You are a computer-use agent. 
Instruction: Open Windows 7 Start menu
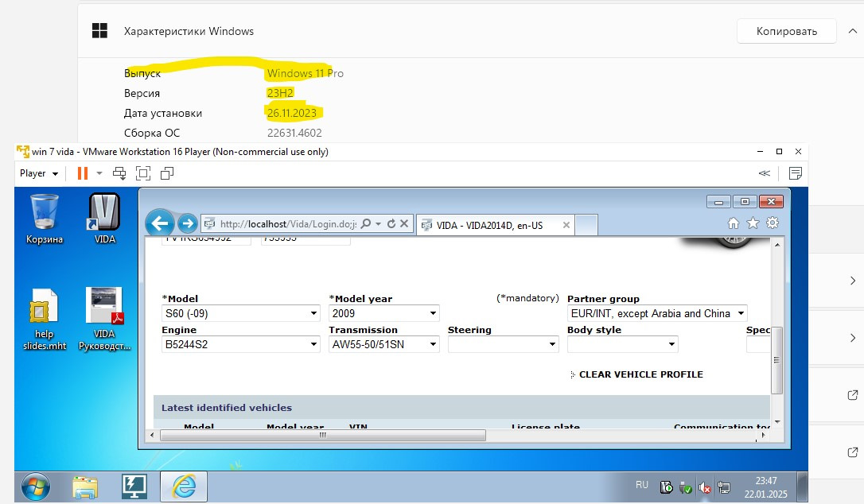click(x=36, y=487)
